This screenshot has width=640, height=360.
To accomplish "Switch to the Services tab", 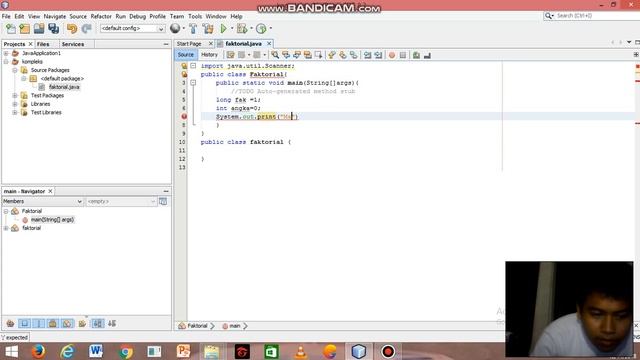I will pyautogui.click(x=73, y=44).
